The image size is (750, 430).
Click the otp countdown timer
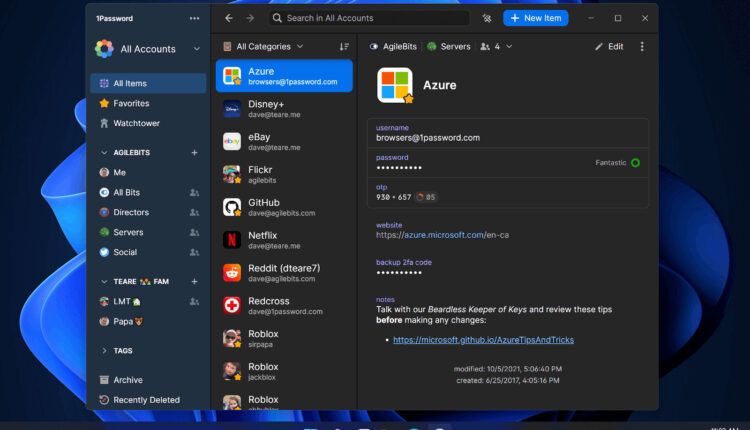426,197
